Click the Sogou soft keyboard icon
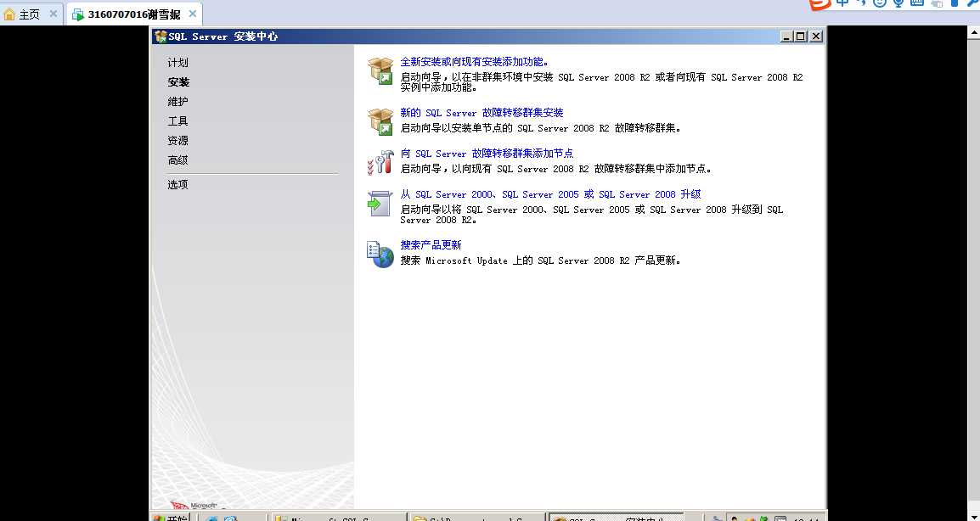The width and height of the screenshot is (980, 521). [x=917, y=3]
